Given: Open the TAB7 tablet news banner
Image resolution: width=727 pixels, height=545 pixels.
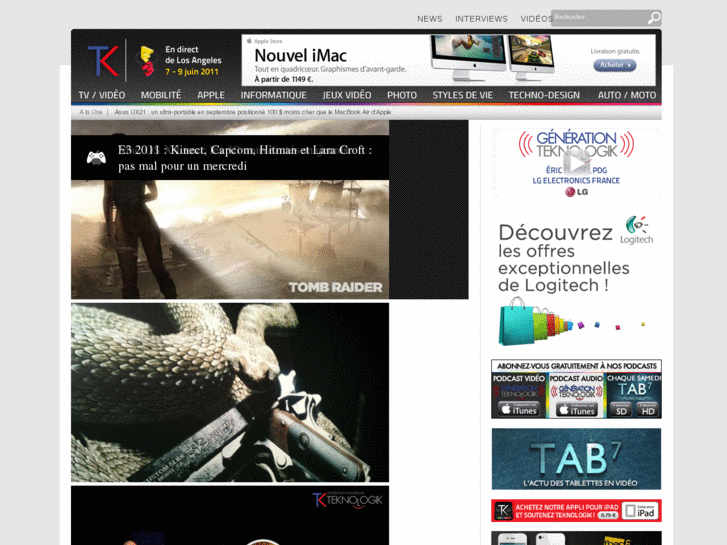Looking at the screenshot, I should (576, 459).
